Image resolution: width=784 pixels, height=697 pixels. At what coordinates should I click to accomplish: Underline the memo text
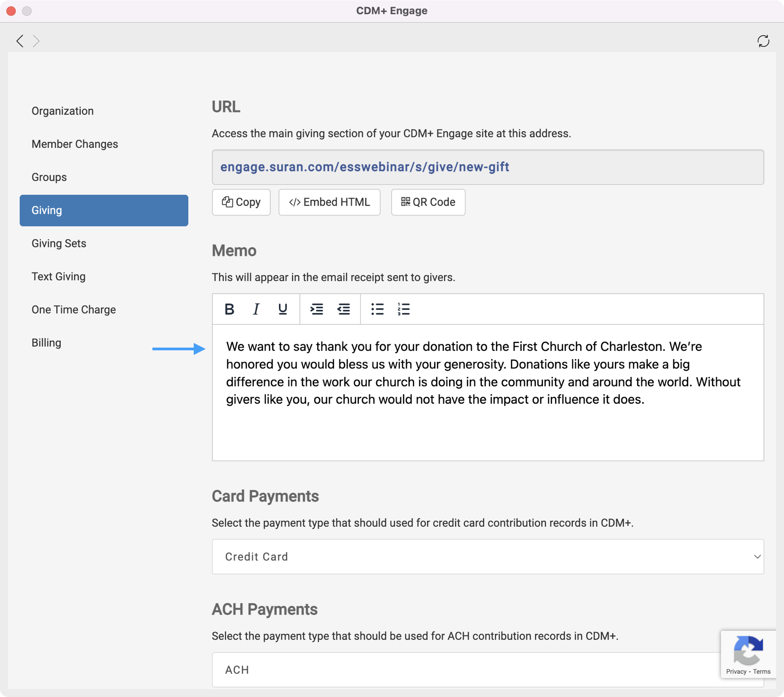(282, 309)
